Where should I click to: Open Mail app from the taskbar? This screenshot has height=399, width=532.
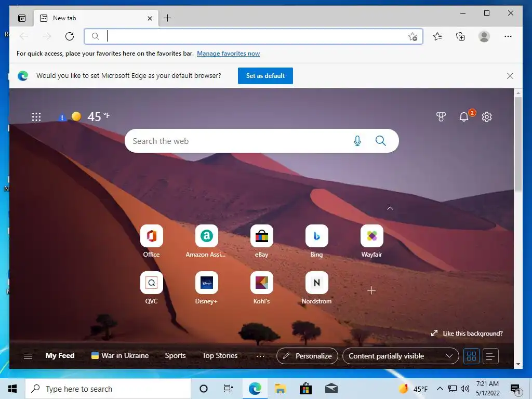(x=331, y=389)
